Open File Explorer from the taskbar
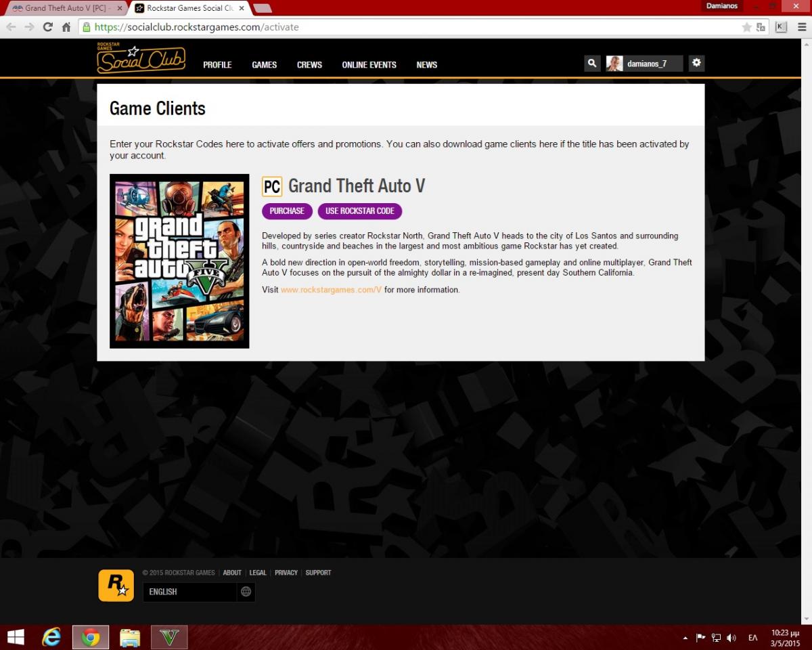Image resolution: width=812 pixels, height=650 pixels. [130, 637]
